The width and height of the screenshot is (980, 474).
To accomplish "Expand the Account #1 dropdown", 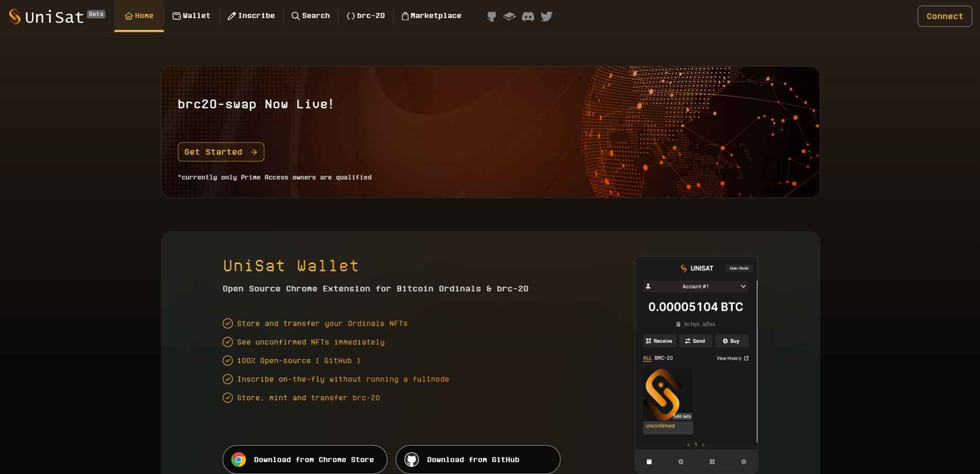I will [x=696, y=286].
